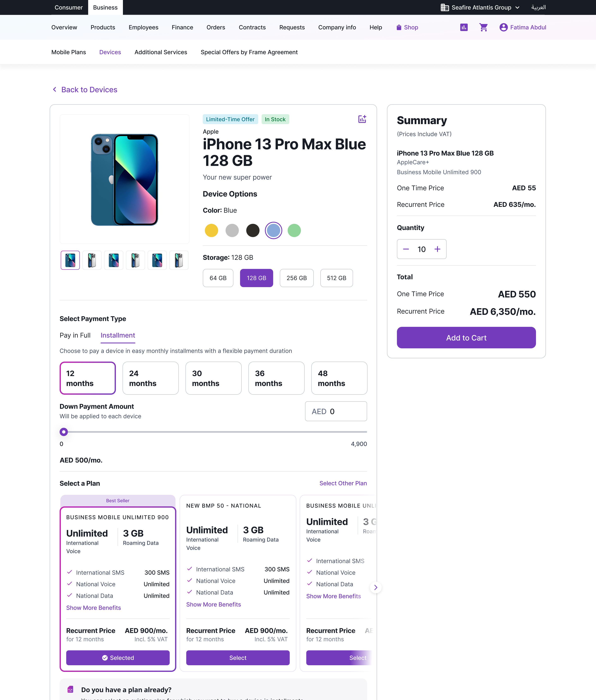
Task: Click the analytics chart icon in header
Action: [464, 27]
